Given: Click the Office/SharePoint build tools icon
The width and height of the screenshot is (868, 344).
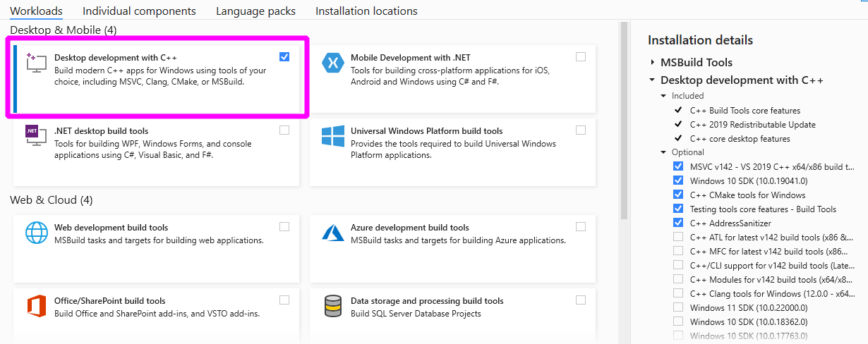Looking at the screenshot, I should pos(35,306).
